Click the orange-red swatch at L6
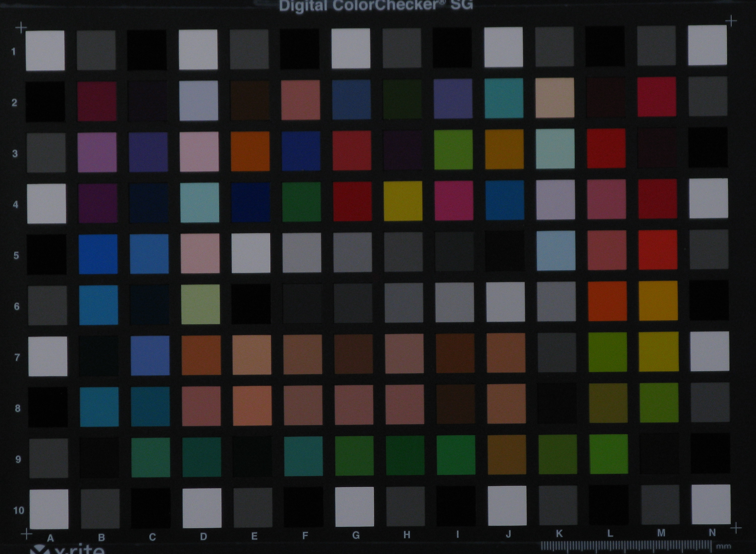 tap(607, 301)
